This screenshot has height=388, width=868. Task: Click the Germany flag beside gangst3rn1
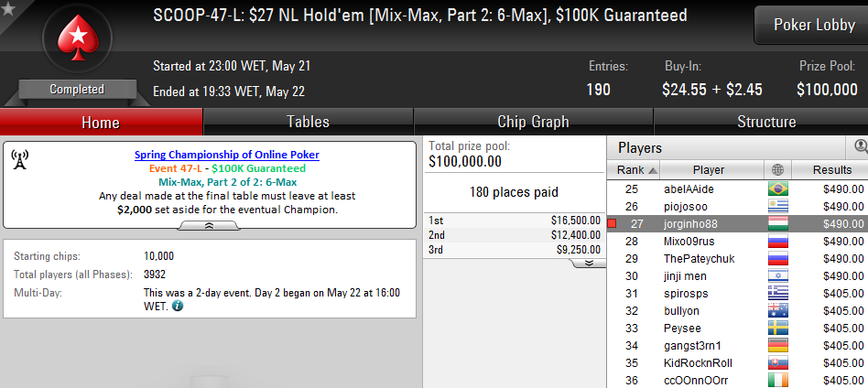(x=777, y=346)
